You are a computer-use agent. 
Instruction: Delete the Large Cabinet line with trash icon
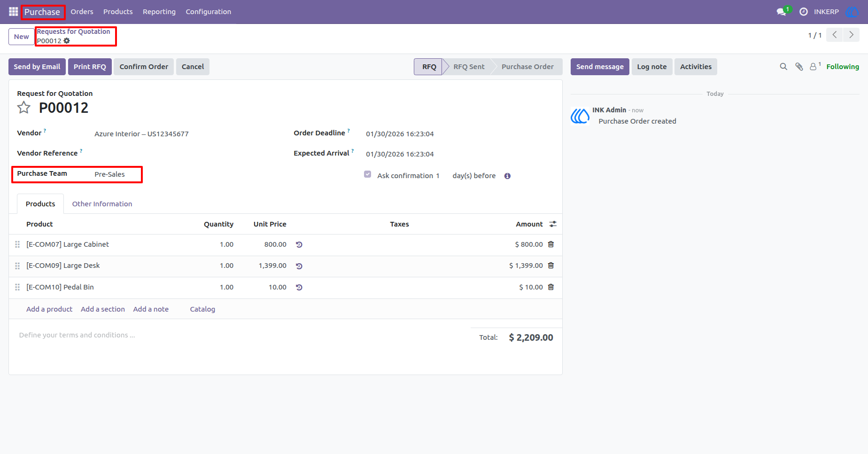[551, 244]
